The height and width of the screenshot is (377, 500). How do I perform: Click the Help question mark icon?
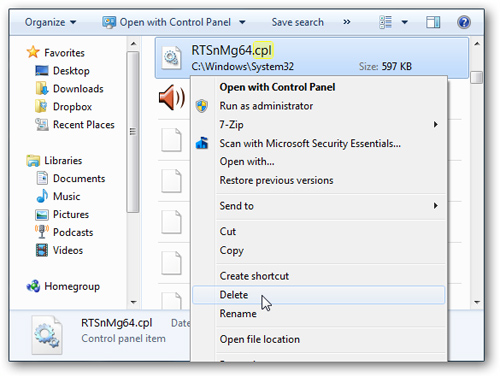click(x=464, y=22)
